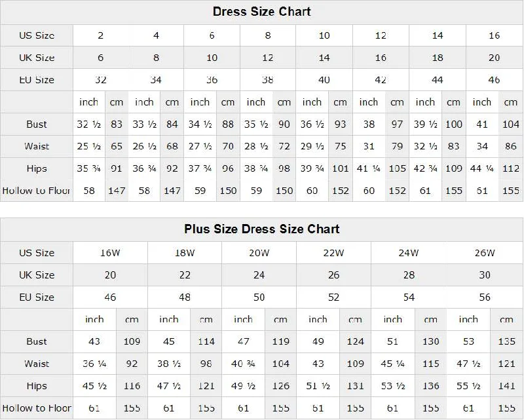
Task: Select the 26W plus size column header
Action: (485, 253)
